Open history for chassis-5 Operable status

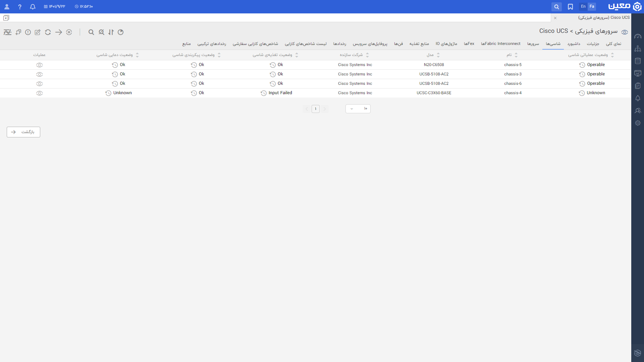click(582, 65)
